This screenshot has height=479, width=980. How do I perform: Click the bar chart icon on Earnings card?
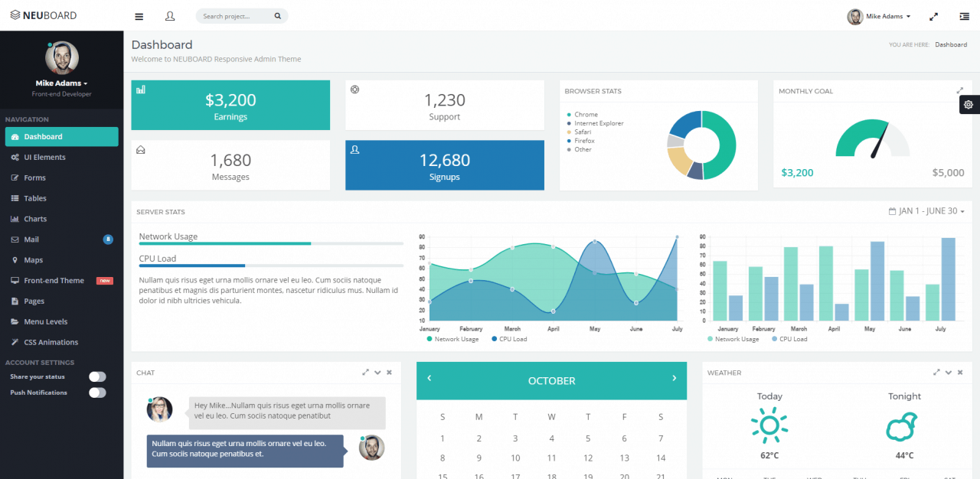(x=141, y=90)
